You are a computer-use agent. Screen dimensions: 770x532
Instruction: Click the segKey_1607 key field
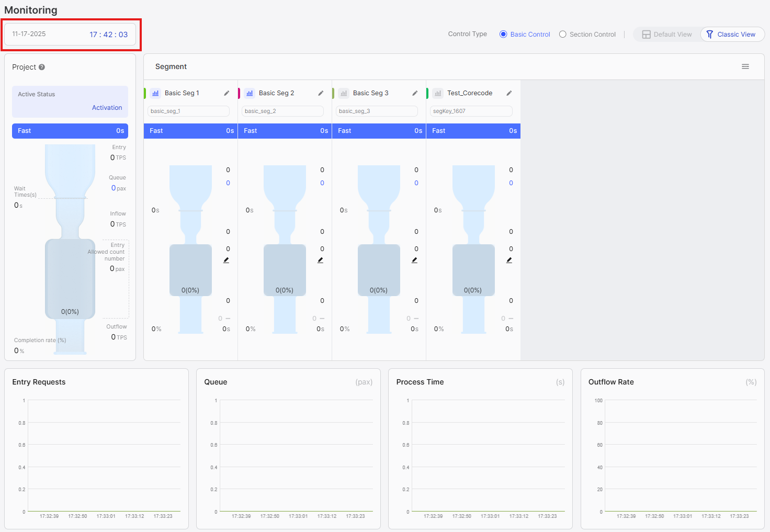(471, 111)
